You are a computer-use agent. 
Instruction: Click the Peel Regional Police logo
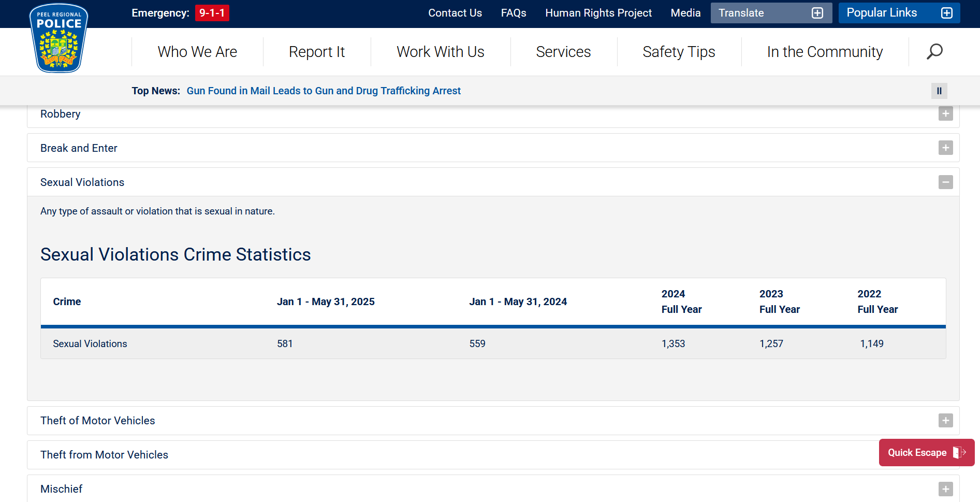(59, 38)
